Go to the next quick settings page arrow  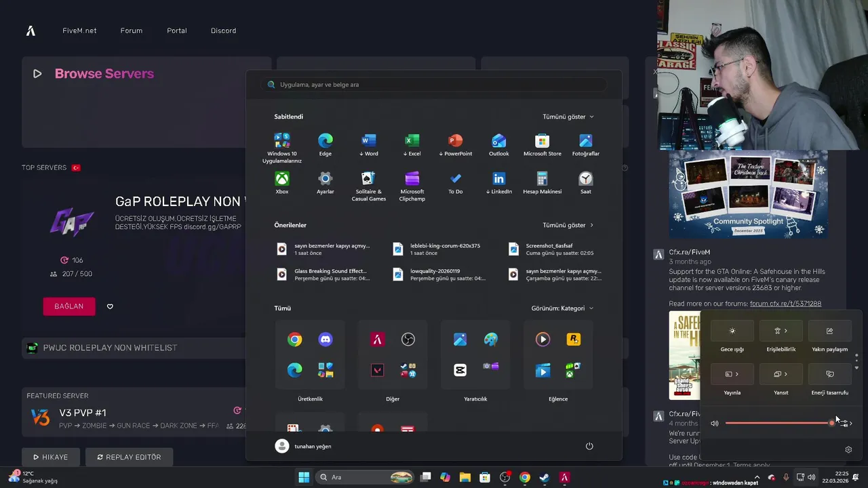(856, 367)
